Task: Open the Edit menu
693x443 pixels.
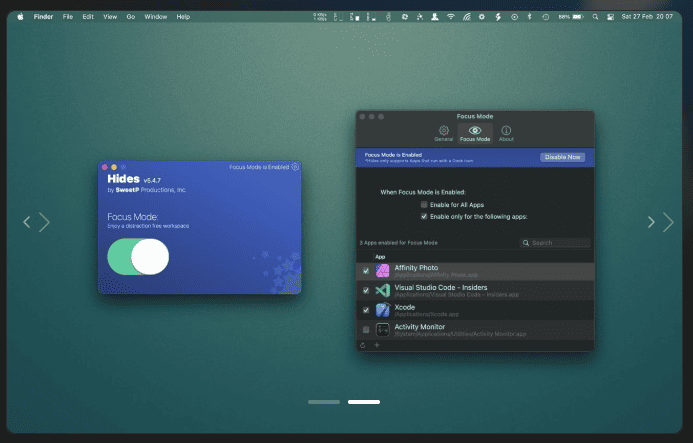Action: point(88,17)
